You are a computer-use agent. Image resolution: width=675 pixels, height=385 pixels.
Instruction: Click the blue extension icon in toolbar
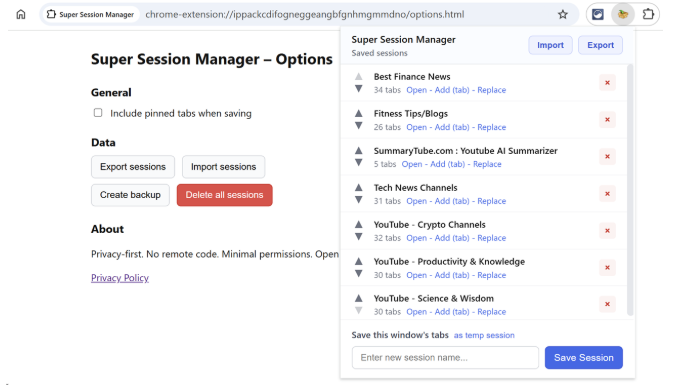coord(598,14)
